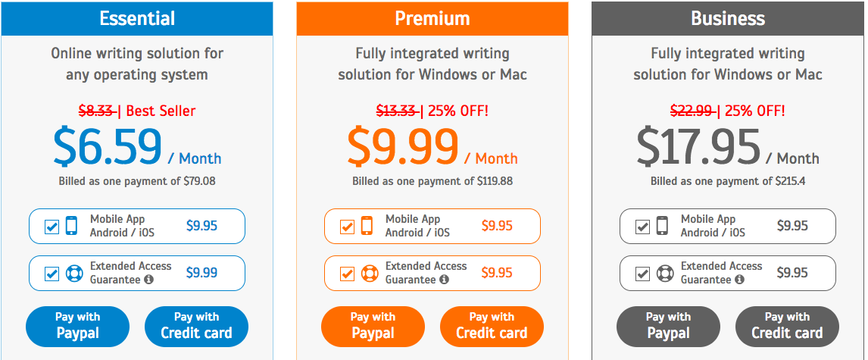
Task: Click the gray lifebuoy icon in Business plan
Action: coord(665,273)
